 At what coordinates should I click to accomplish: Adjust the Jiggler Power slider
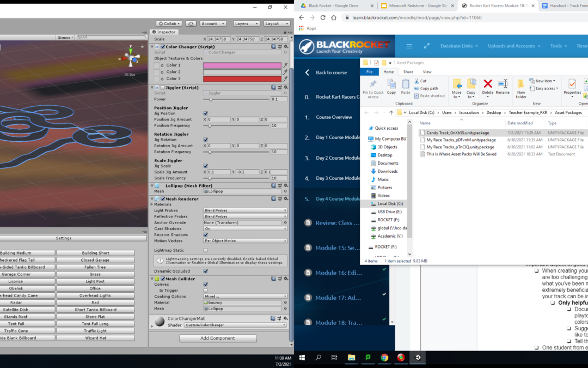211,100
